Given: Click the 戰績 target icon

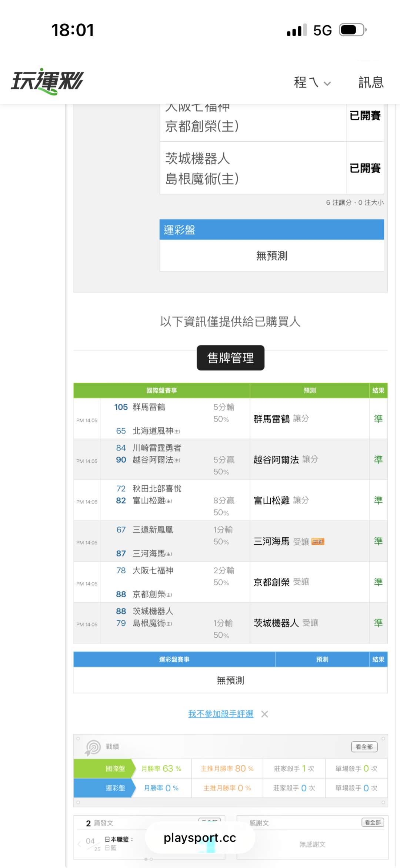Looking at the screenshot, I should tap(93, 747).
